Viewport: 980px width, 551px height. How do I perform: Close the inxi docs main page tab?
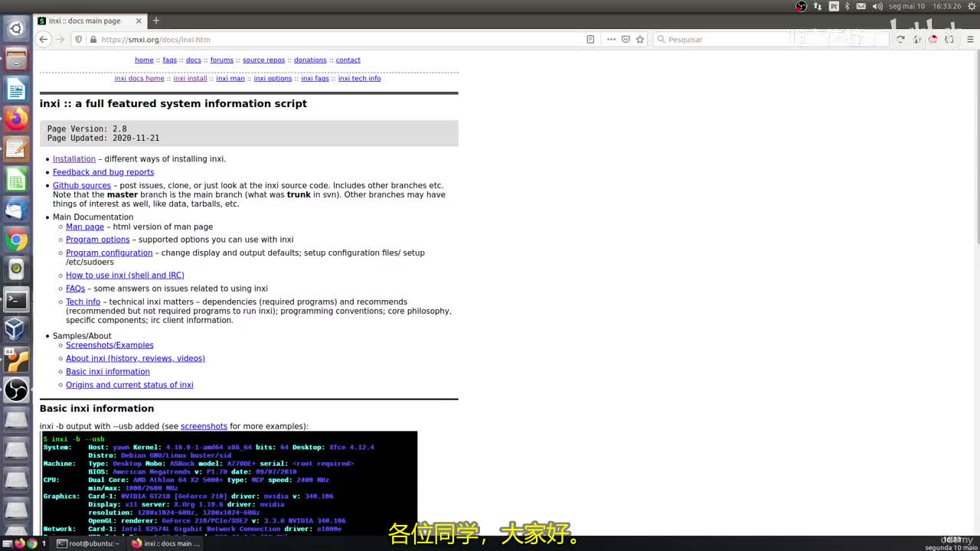tap(139, 21)
